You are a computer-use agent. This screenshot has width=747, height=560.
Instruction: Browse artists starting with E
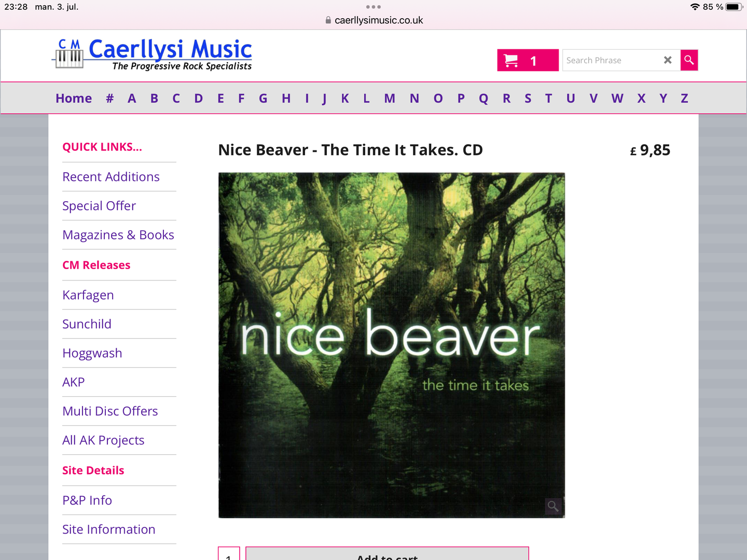[220, 99]
